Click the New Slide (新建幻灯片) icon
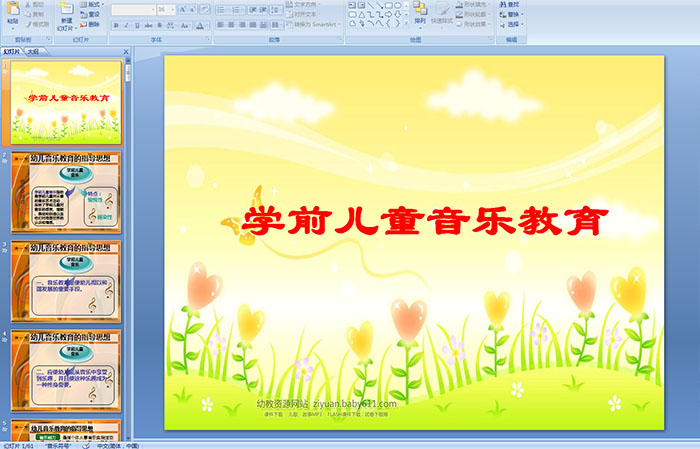The width and height of the screenshot is (700, 449). [67, 9]
